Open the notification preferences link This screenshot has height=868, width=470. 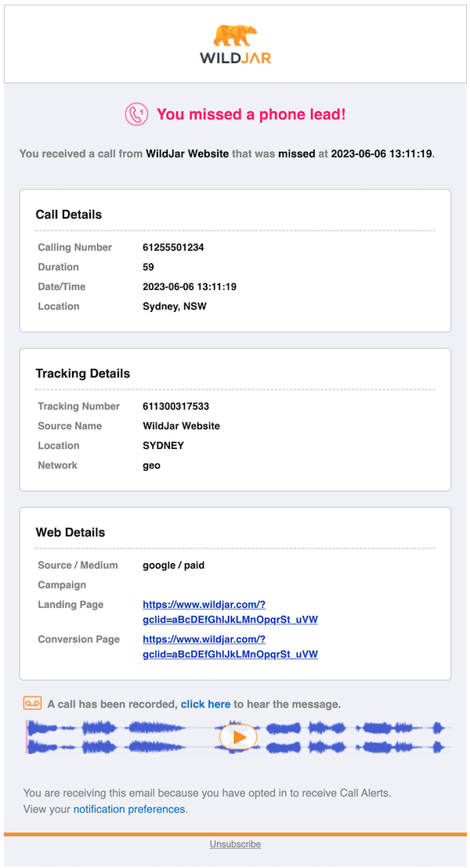129,809
